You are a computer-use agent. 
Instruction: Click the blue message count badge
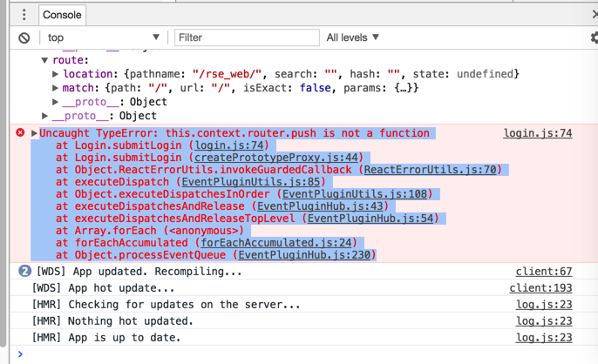(24, 272)
